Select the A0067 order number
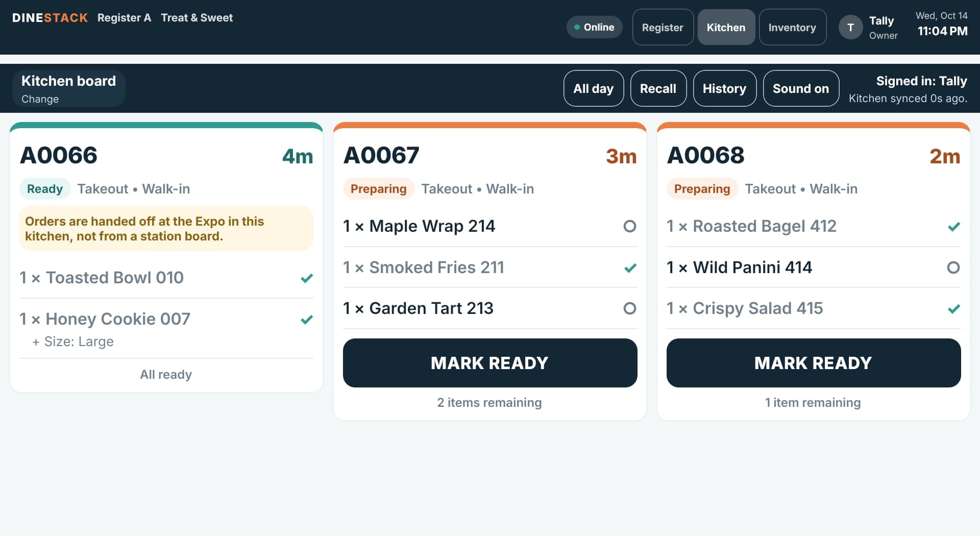The image size is (980, 536). 381,155
